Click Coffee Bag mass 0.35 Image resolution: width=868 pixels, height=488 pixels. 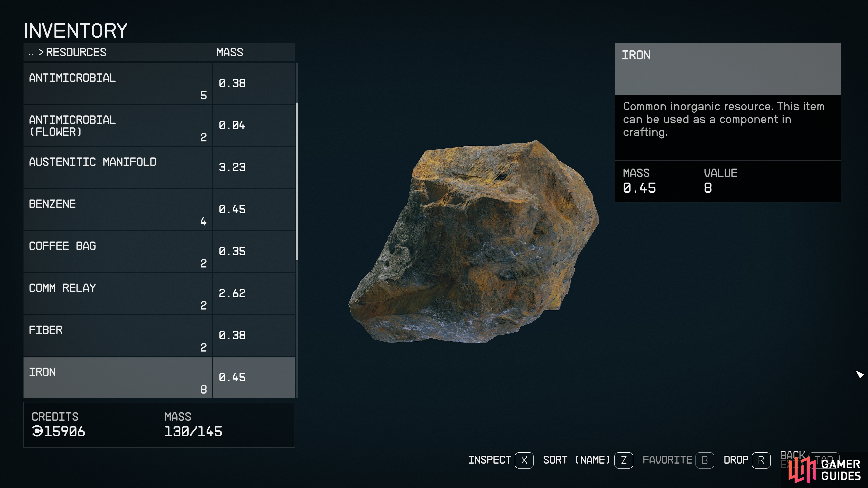point(232,251)
